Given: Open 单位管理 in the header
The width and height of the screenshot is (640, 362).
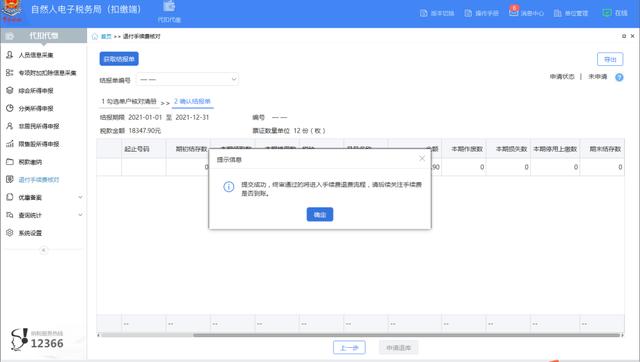Looking at the screenshot, I should pyautogui.click(x=571, y=13).
